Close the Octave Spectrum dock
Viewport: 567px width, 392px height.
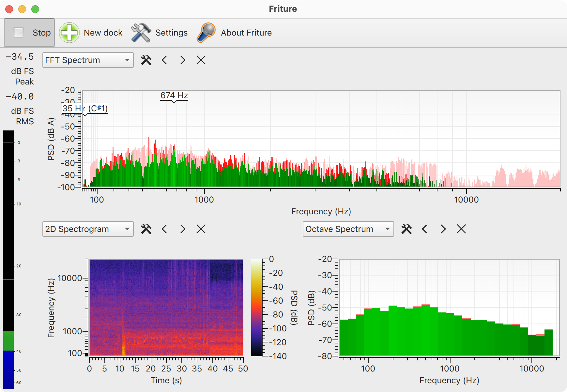[x=461, y=229]
